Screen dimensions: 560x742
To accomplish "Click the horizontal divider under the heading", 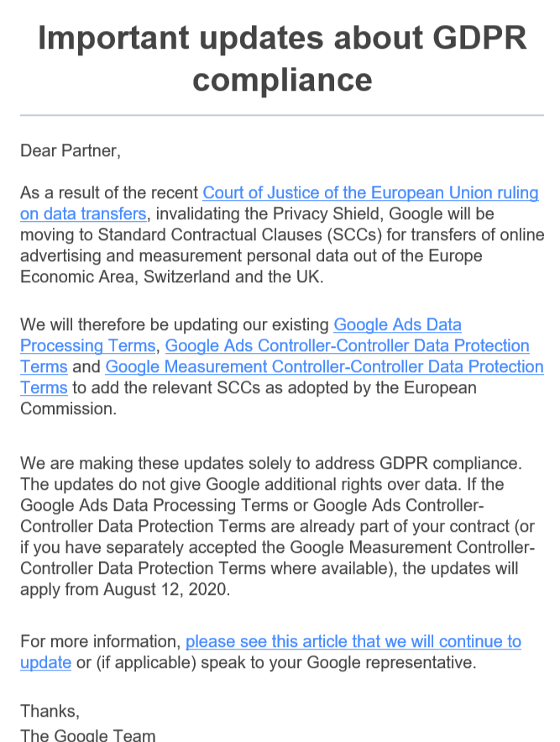I will click(282, 115).
